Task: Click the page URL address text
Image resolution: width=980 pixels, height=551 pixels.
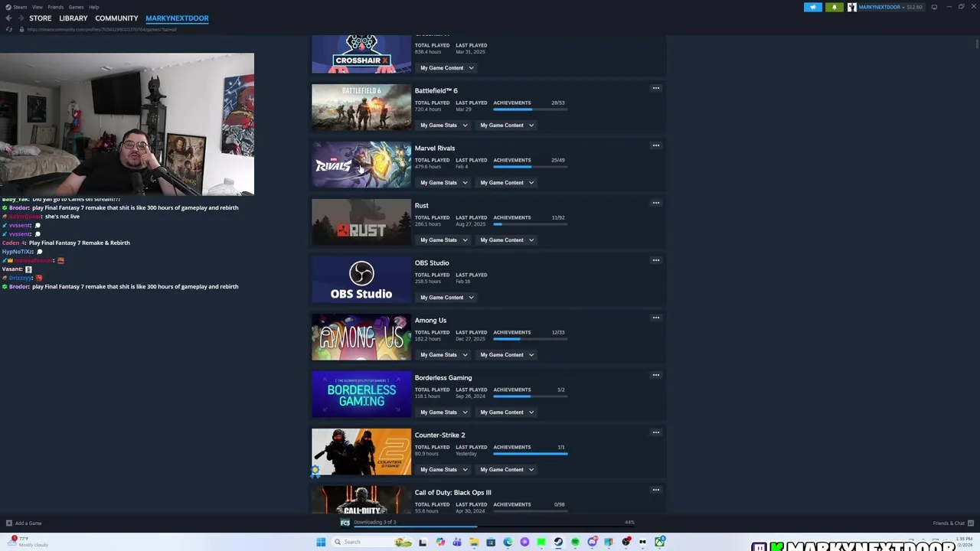Action: coord(102,29)
